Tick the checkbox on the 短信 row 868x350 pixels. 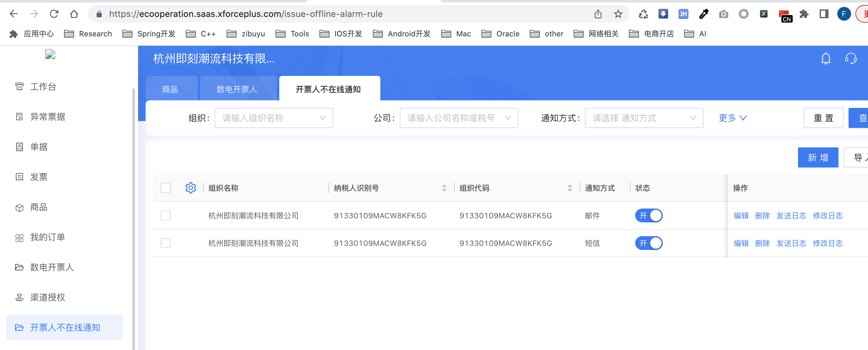[165, 243]
